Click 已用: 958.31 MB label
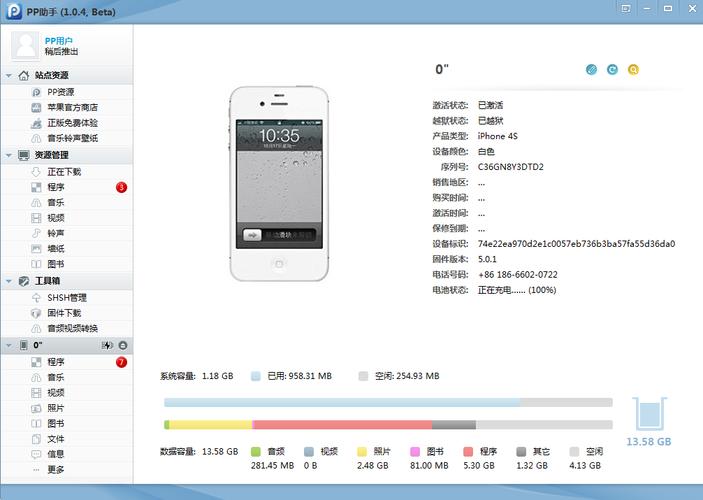Viewport: 703px width, 500px height. click(299, 376)
